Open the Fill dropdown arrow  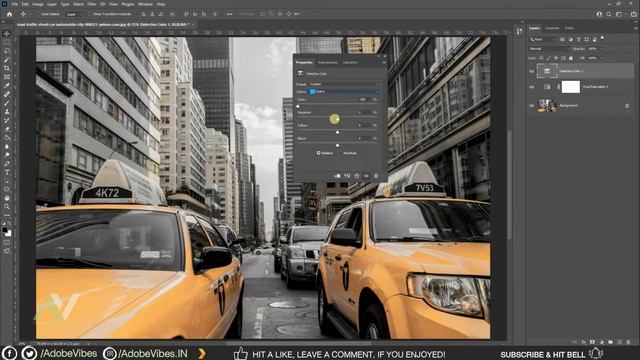pos(600,58)
